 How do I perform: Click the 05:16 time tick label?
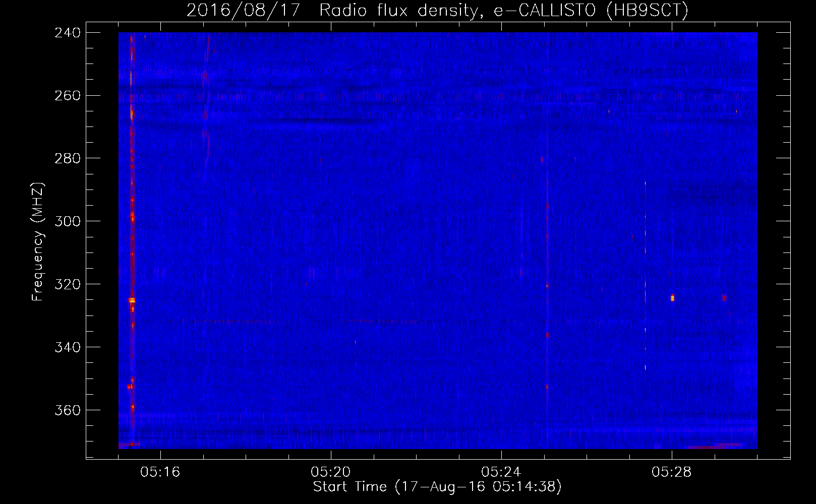coord(160,472)
